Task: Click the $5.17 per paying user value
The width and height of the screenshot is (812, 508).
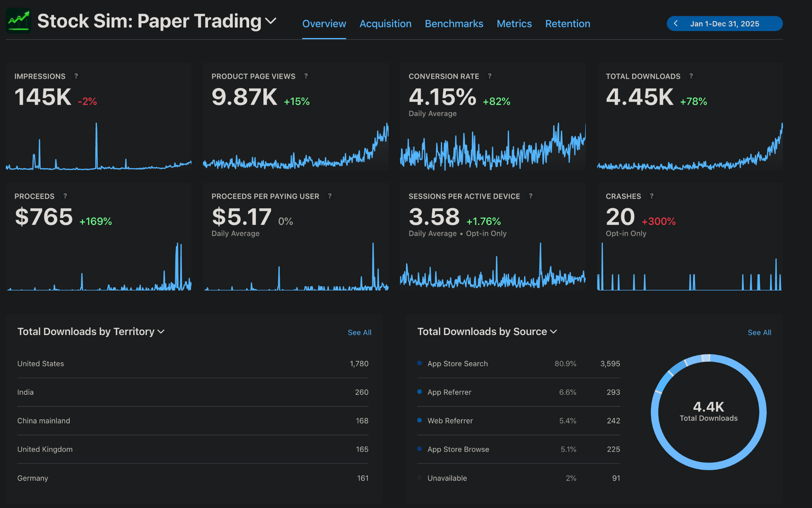Action: [x=242, y=216]
